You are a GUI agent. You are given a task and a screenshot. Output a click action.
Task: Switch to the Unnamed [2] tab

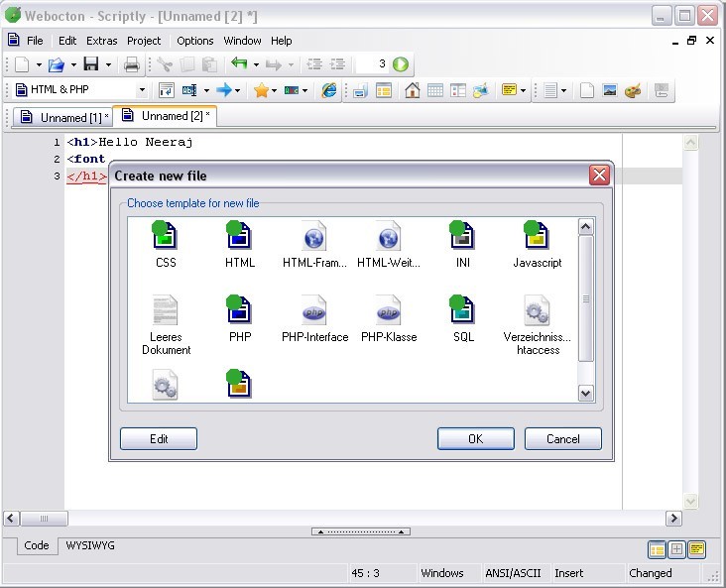point(165,116)
